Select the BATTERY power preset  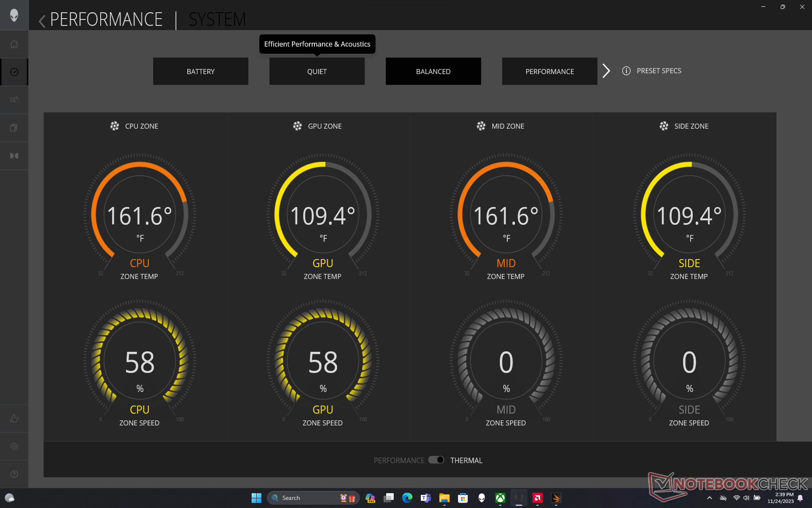click(200, 72)
